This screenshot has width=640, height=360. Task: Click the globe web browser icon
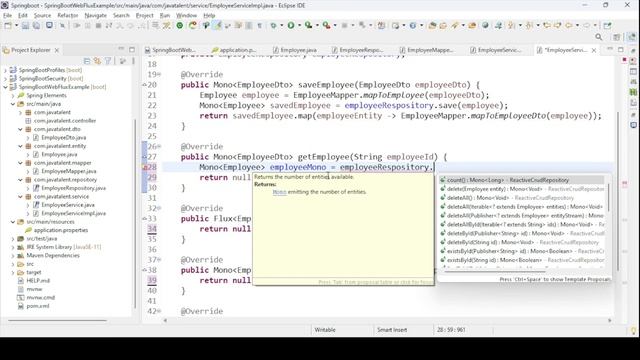[x=485, y=25]
